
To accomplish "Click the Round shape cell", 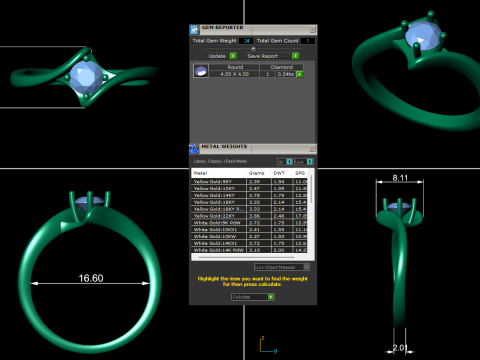I will pos(235,67).
